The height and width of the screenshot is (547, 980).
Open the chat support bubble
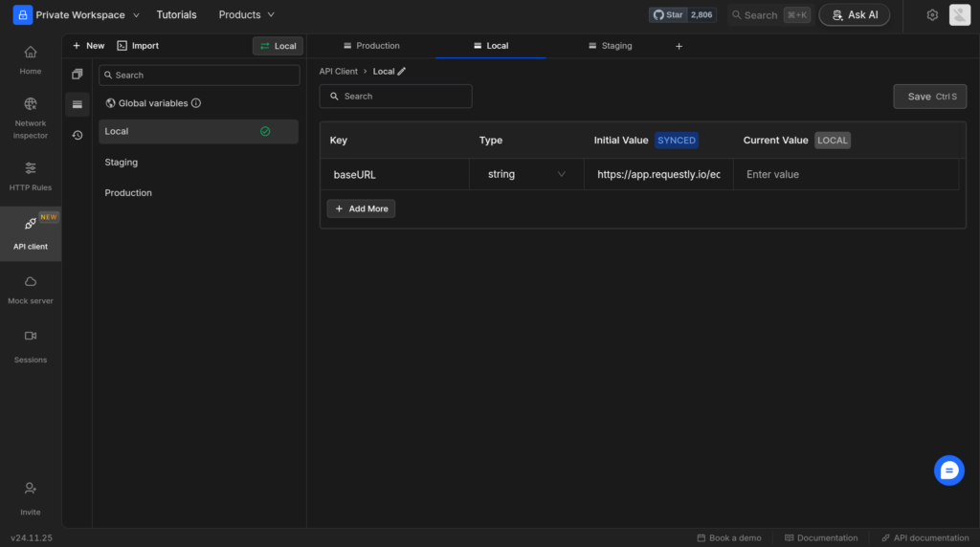coord(948,470)
